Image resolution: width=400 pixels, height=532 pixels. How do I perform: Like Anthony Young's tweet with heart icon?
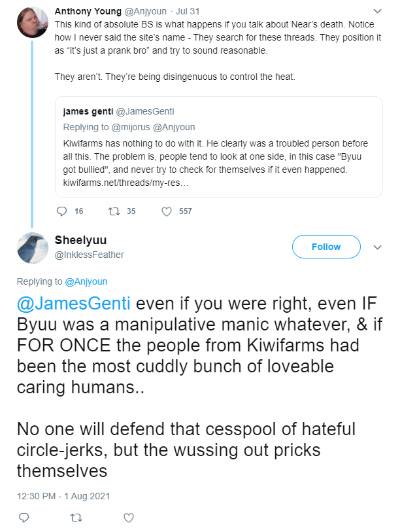click(x=167, y=211)
